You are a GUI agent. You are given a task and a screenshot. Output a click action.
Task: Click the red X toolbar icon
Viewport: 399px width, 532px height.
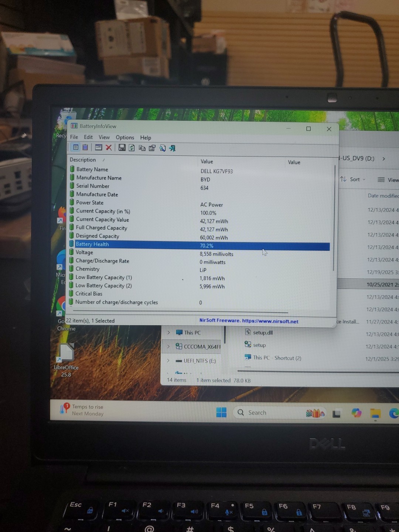pos(109,147)
